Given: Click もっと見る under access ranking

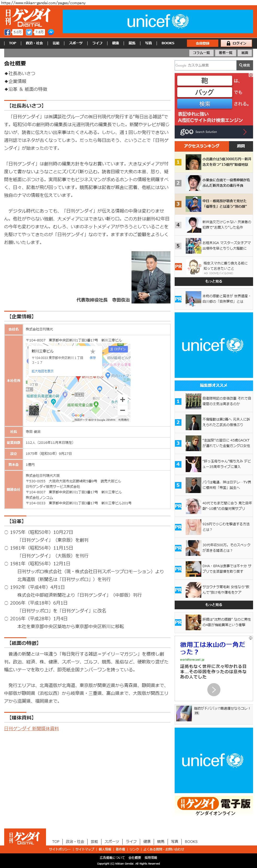Looking at the screenshot, I should [x=214, y=281].
